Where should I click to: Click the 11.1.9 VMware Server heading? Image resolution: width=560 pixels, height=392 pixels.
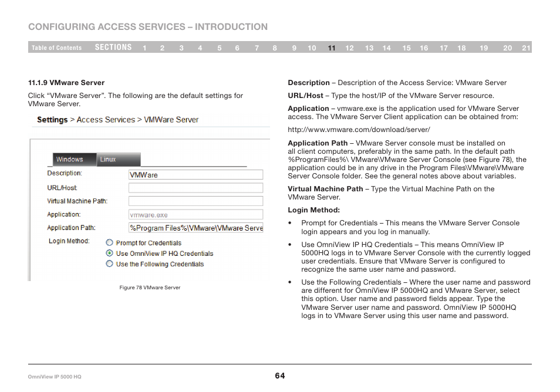(x=66, y=83)
